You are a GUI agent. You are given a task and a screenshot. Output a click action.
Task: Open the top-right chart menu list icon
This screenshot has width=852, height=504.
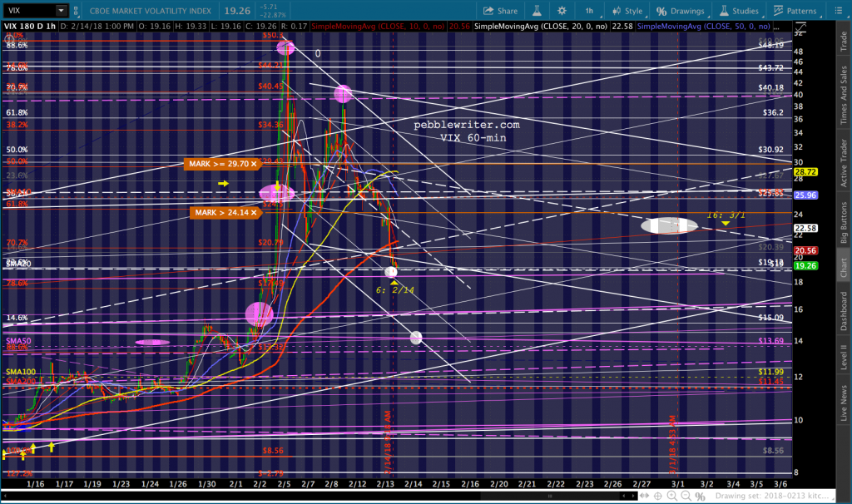click(841, 11)
